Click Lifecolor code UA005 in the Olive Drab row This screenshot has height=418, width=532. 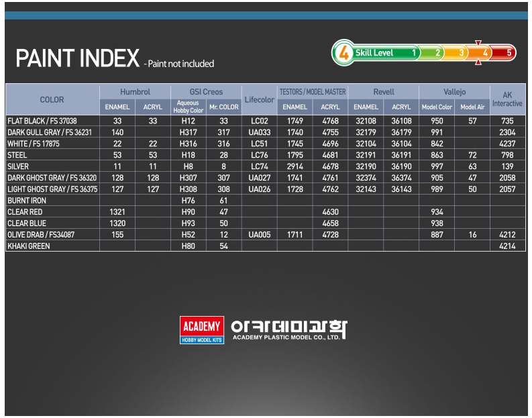point(259,235)
